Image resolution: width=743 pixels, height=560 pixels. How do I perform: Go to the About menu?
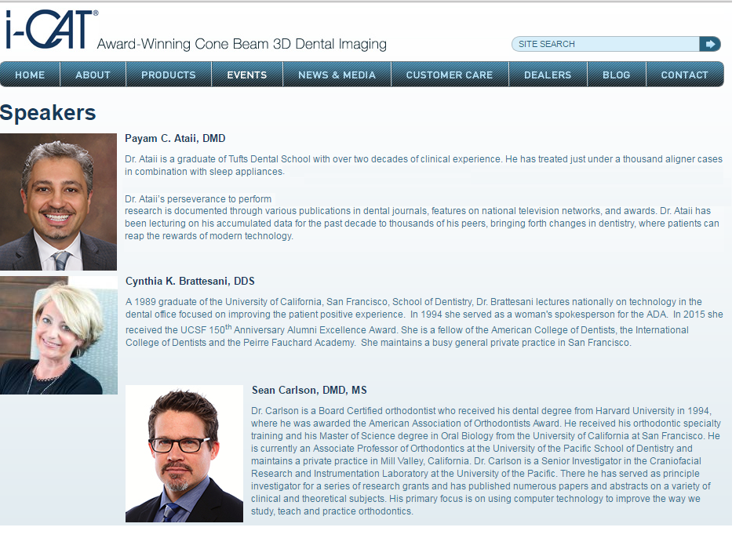93,75
